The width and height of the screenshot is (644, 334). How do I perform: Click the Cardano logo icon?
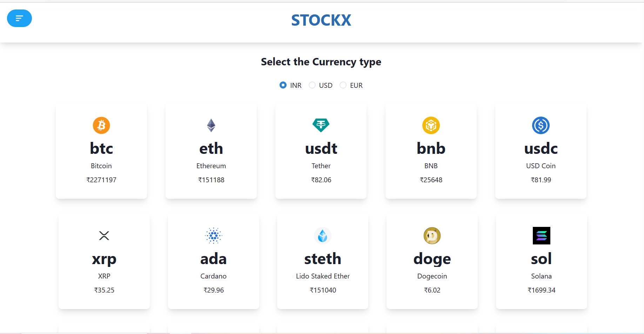[214, 236]
